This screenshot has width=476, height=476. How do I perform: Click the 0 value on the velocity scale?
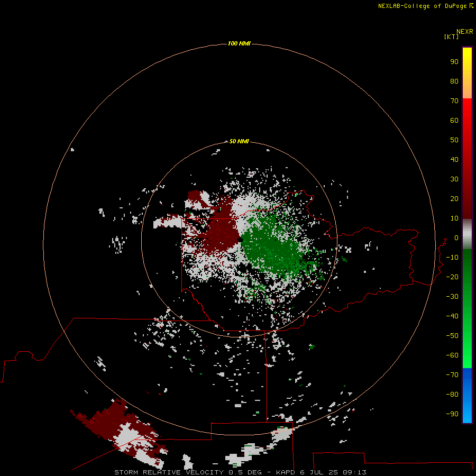click(x=456, y=238)
